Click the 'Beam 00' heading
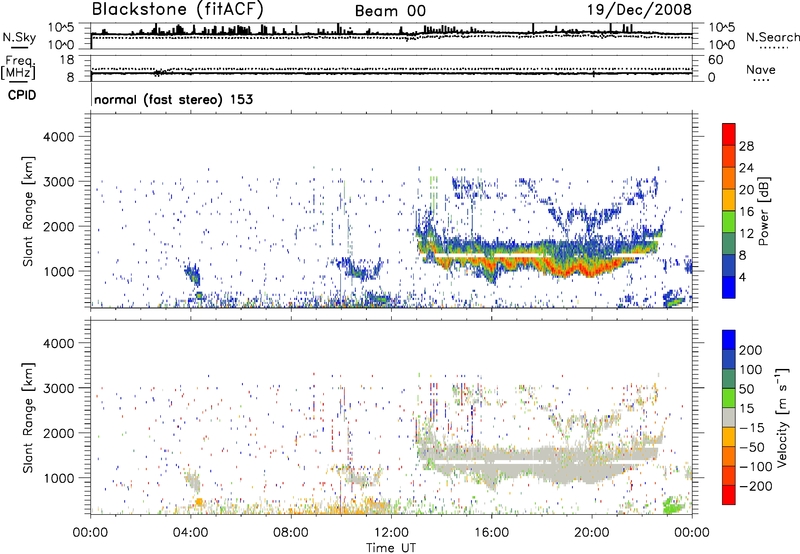This screenshot has width=800, height=554. tap(390, 11)
